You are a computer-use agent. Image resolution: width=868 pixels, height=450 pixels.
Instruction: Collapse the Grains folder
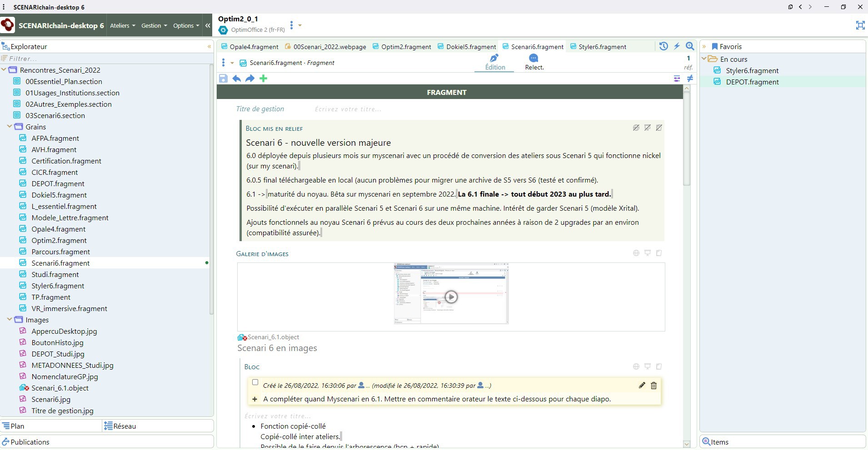coord(10,127)
